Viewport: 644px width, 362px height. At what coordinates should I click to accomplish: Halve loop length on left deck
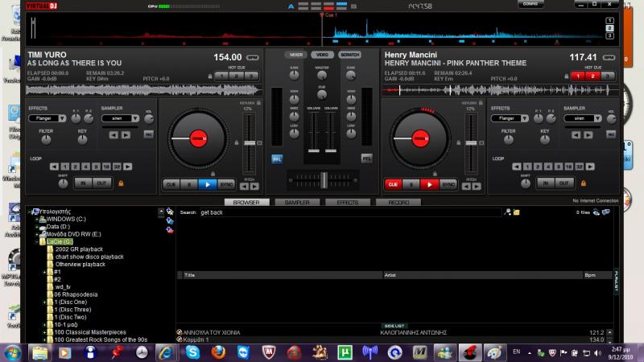point(54,167)
